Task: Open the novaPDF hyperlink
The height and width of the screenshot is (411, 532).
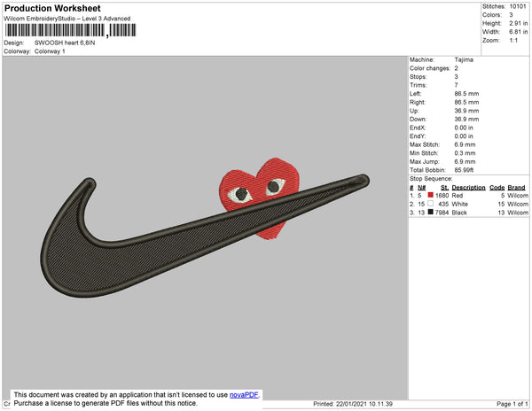Action: click(x=244, y=395)
